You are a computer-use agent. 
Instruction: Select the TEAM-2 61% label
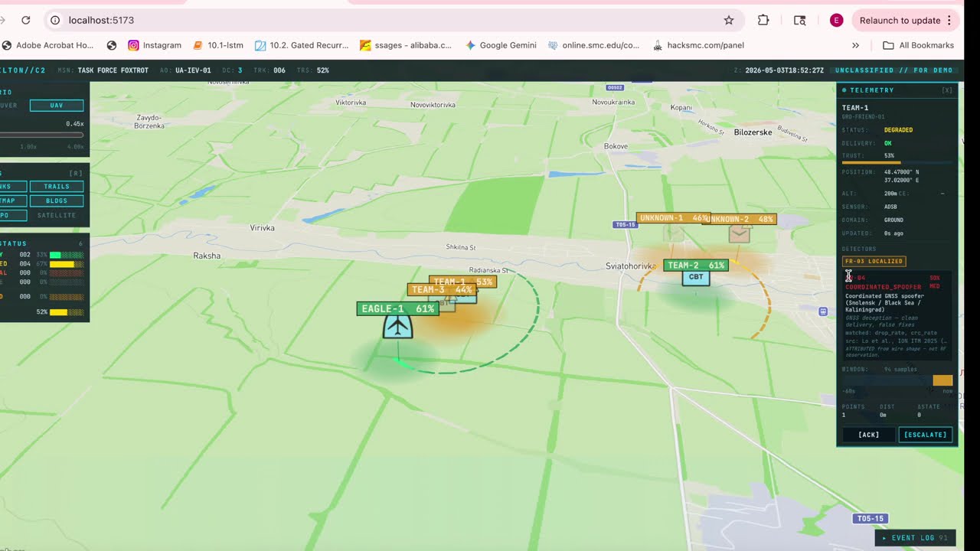click(x=696, y=266)
